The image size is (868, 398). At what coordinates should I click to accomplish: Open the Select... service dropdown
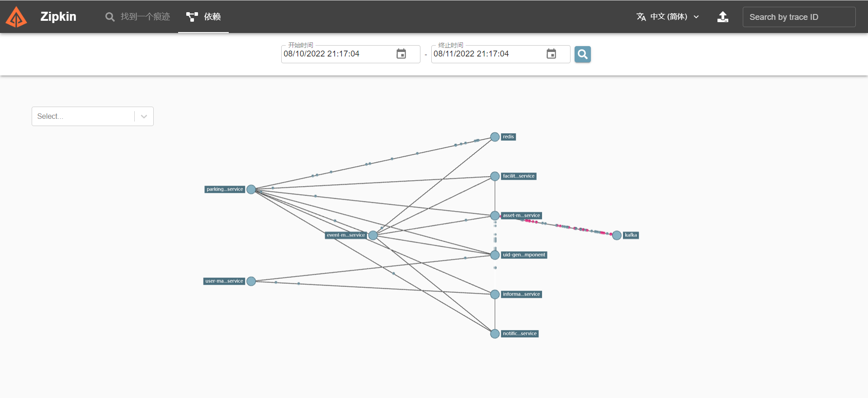point(93,116)
